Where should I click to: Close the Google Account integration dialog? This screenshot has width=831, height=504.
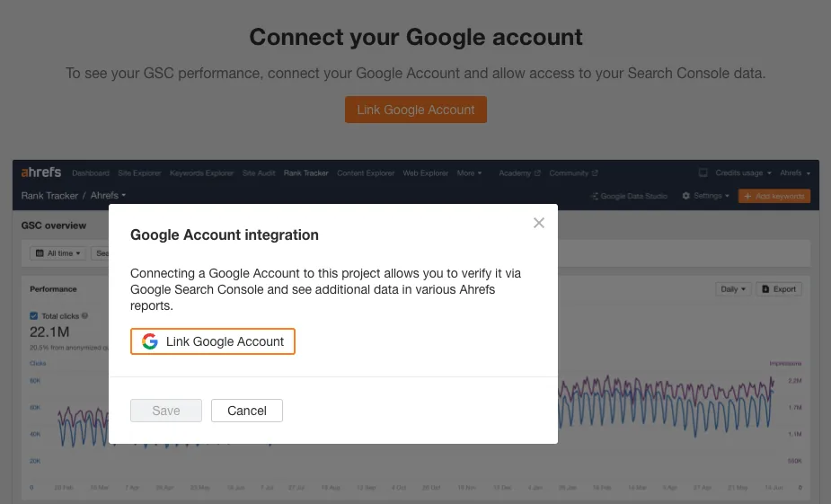pyautogui.click(x=538, y=223)
